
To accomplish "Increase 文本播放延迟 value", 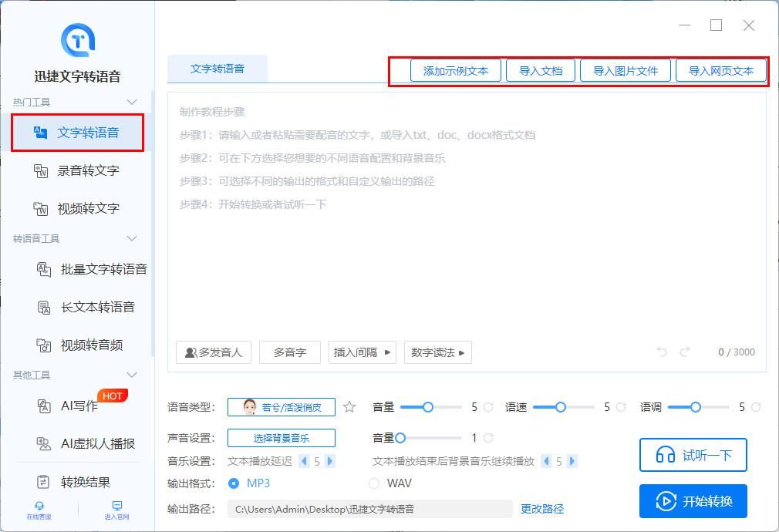I will 329,461.
